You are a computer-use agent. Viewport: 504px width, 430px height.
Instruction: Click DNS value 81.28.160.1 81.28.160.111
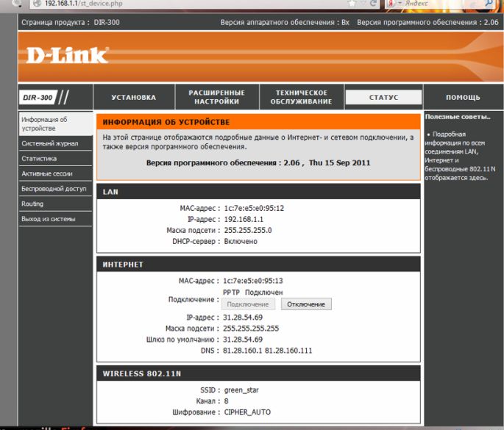(267, 351)
